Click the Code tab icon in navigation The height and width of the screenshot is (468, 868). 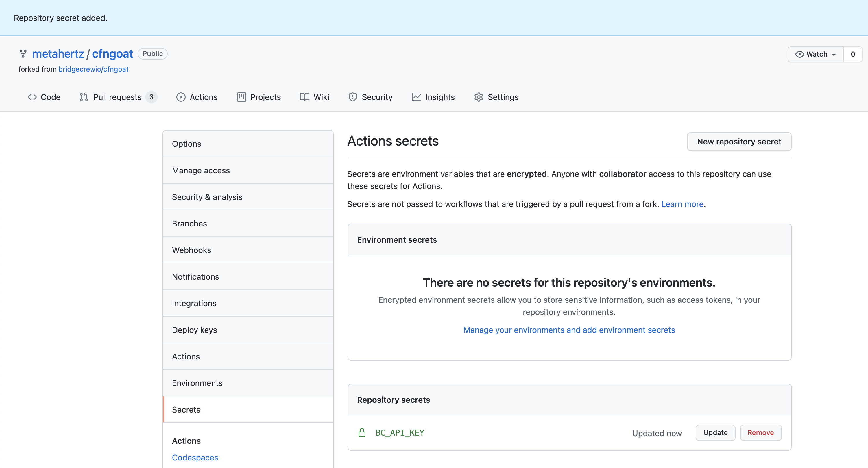click(33, 97)
